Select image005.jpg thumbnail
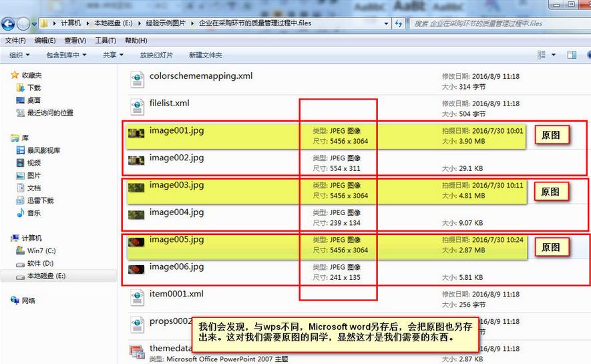This screenshot has width=591, height=364. pos(136,242)
